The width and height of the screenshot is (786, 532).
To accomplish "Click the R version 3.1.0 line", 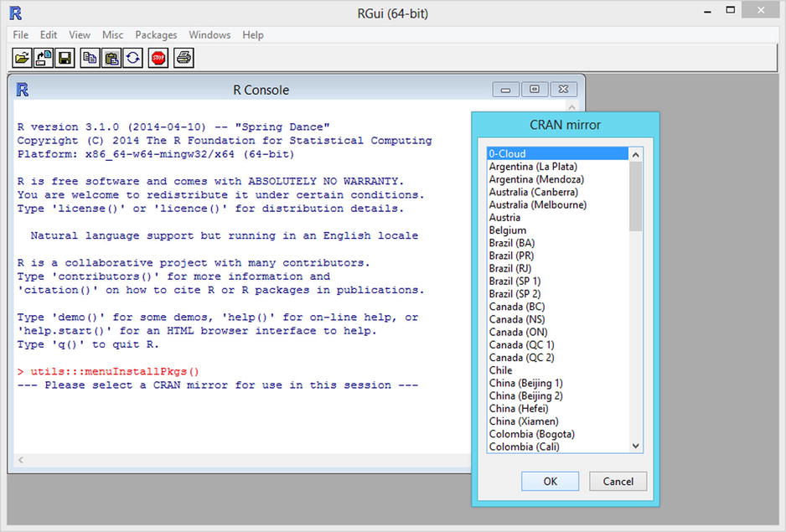I will coord(173,127).
